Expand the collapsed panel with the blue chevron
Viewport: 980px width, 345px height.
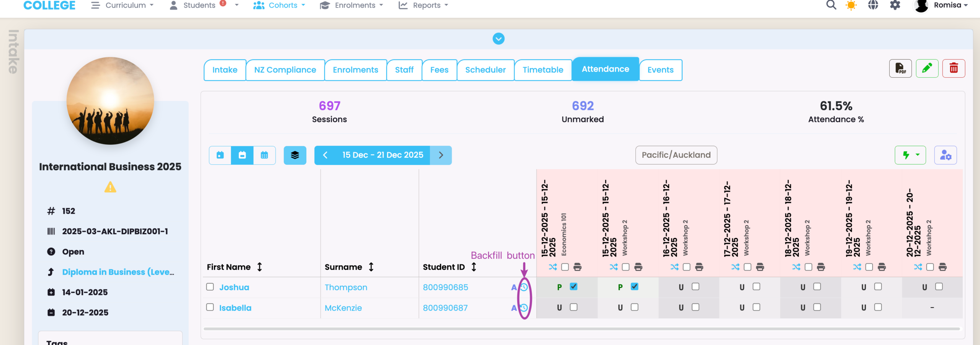[498, 39]
